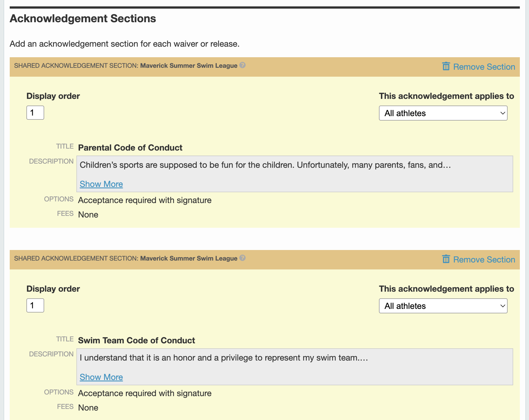529x420 pixels.
Task: Click the trash icon beside the second Remove Section
Action: 446,259
